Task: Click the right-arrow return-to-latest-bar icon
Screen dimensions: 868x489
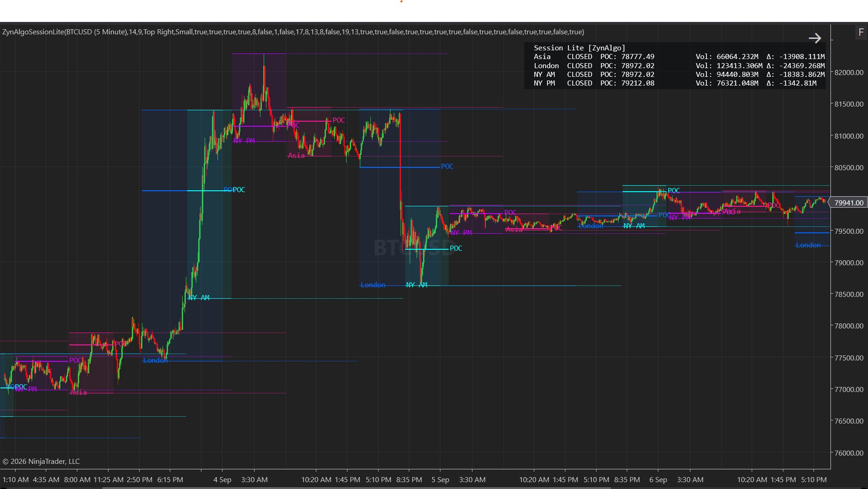Action: tap(815, 38)
